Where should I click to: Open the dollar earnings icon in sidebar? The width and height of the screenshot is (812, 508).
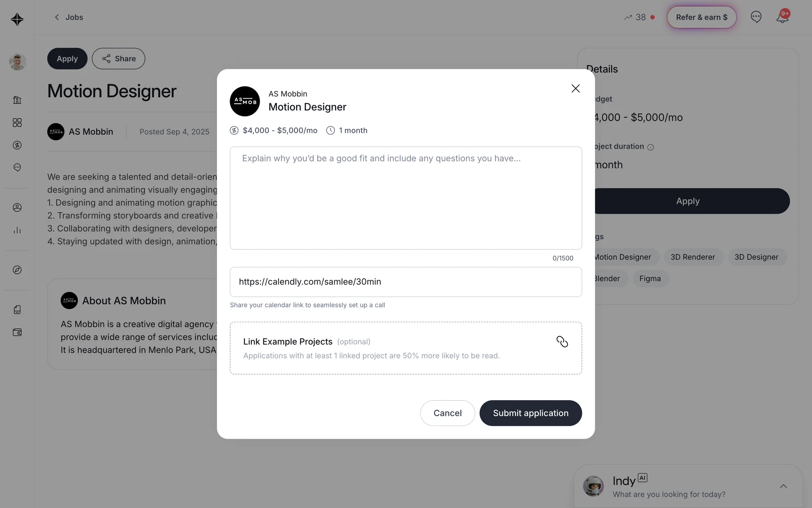[x=17, y=145]
